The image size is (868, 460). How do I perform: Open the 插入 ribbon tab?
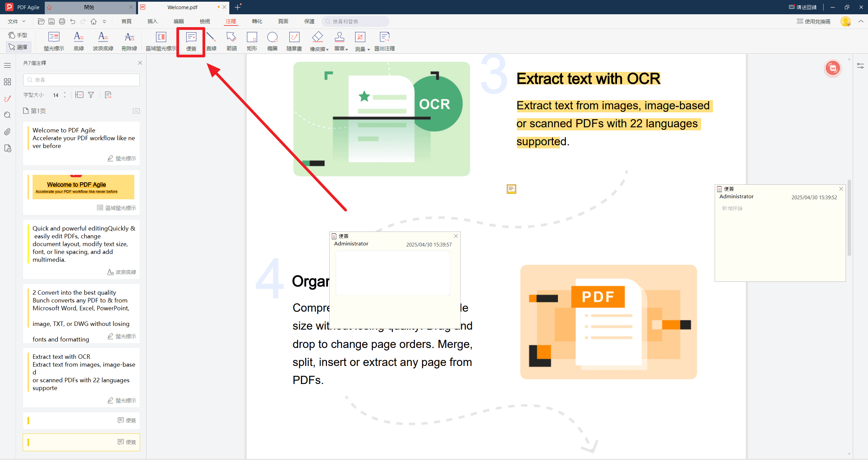[153, 21]
